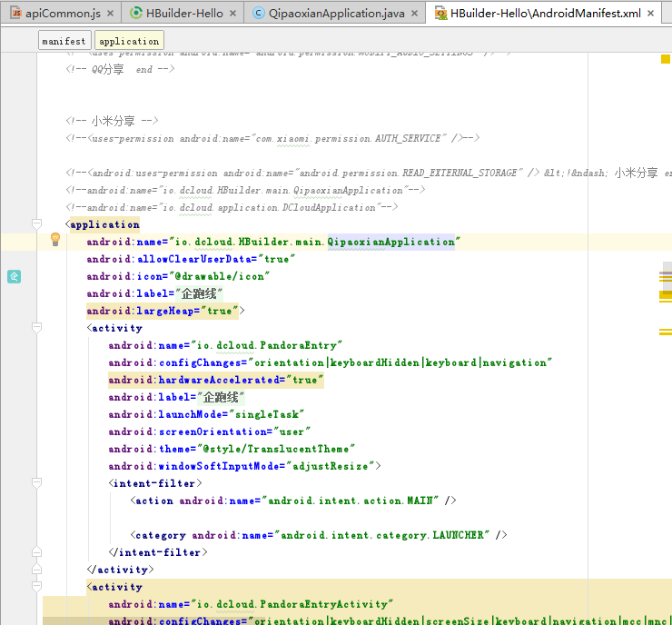The width and height of the screenshot is (672, 625).
Task: Select the manifest breadcrumb
Action: pos(64,41)
